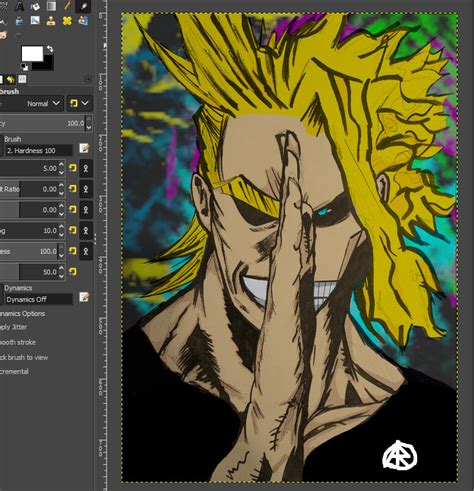Reset Aspect Ratio to brush default

(x=73, y=189)
